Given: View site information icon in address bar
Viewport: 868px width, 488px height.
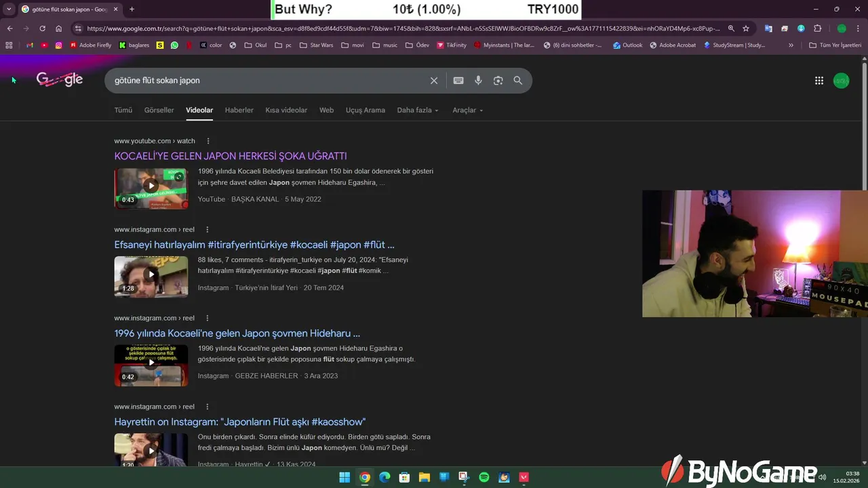Looking at the screenshot, I should (78, 28).
